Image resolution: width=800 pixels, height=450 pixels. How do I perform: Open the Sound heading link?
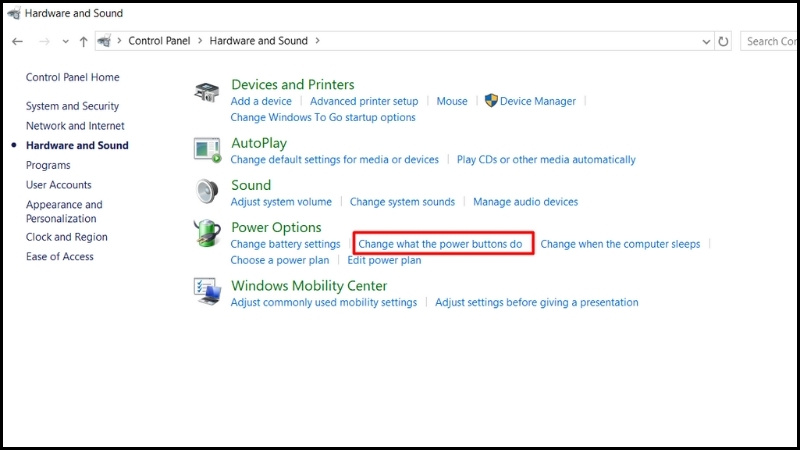[251, 185]
